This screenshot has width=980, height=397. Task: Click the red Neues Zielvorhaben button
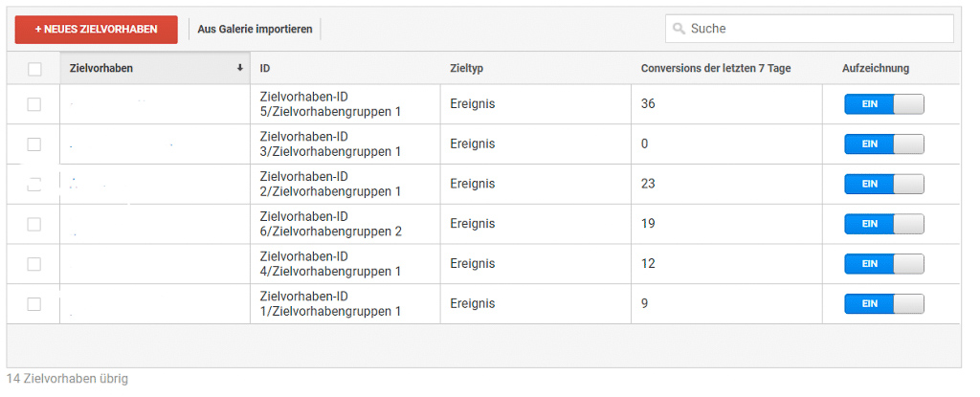[x=97, y=30]
